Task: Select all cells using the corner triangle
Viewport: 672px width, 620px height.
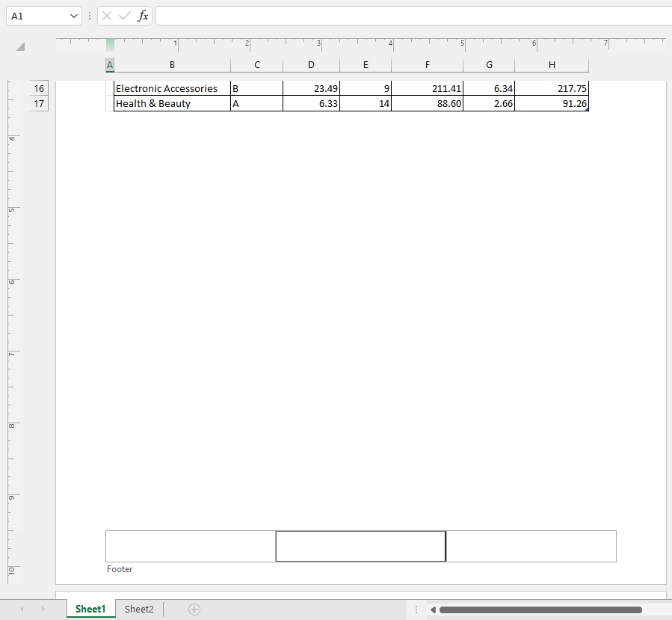Action: 19,46
